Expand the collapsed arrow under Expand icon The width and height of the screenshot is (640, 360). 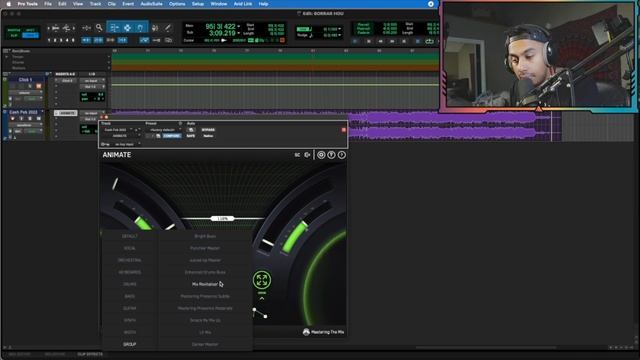[x=262, y=298]
